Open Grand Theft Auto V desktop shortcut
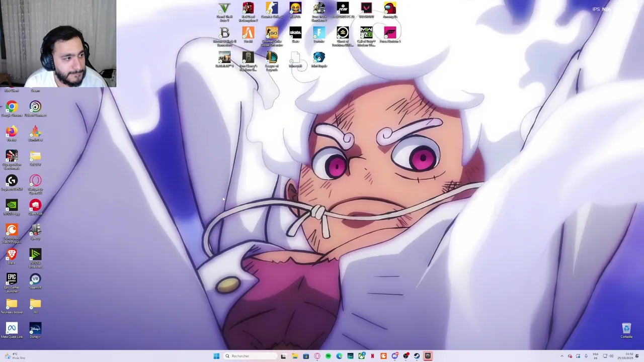 (x=224, y=11)
